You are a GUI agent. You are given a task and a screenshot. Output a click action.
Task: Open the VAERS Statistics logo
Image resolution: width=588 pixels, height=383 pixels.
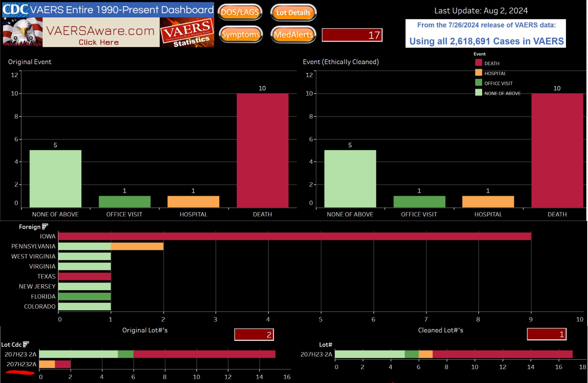(187, 33)
